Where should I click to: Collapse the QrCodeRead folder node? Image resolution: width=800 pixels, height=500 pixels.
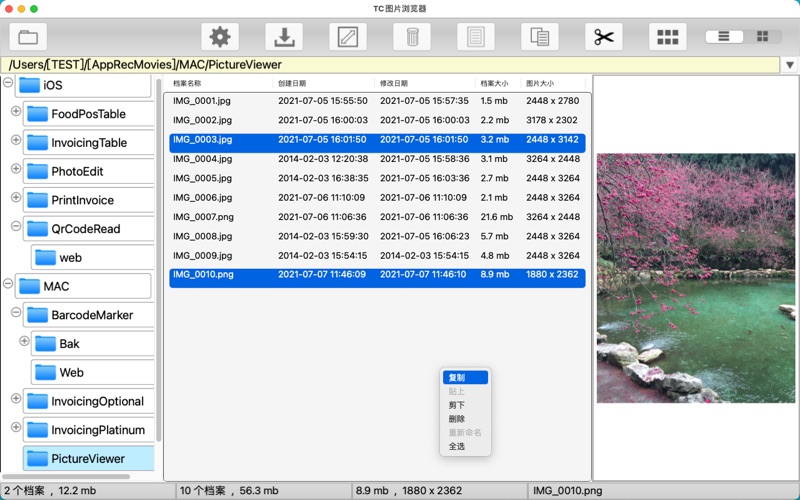coord(16,226)
